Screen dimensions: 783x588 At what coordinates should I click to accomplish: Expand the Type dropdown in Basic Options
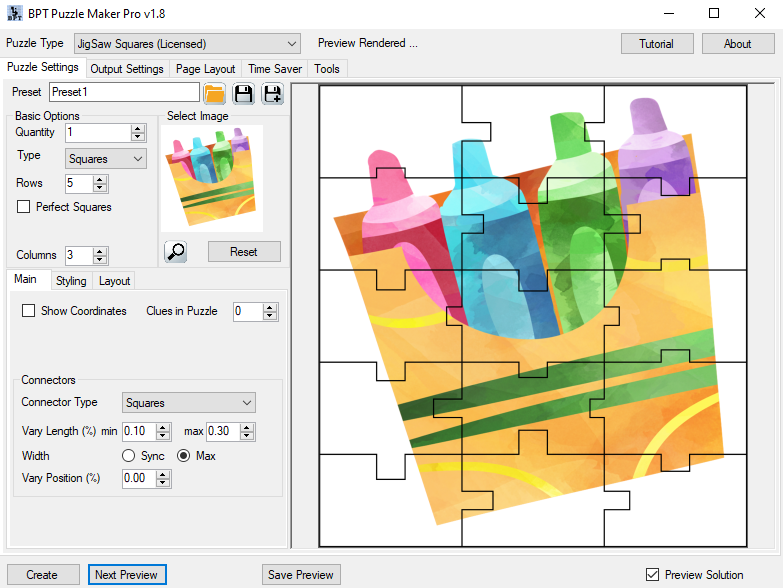pyautogui.click(x=106, y=159)
